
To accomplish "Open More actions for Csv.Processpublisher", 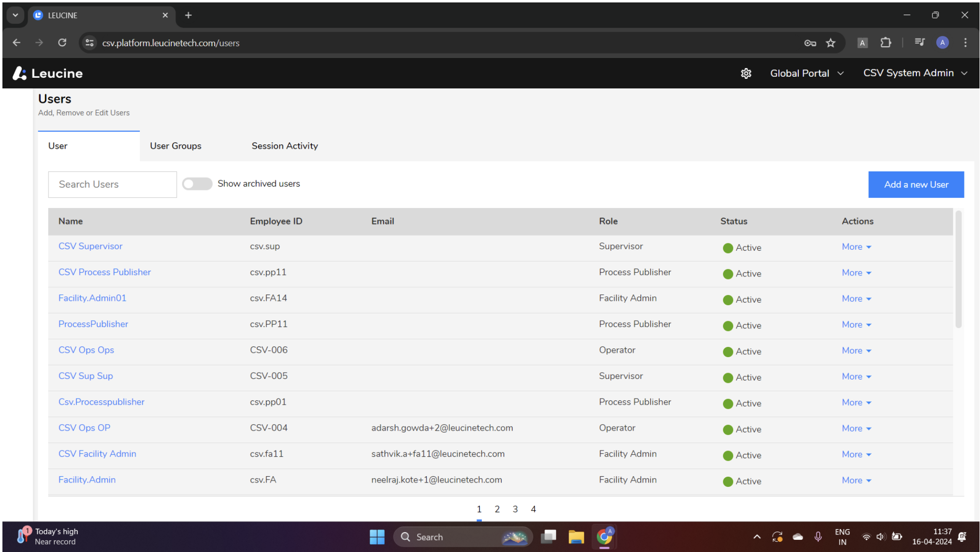I will [x=857, y=402].
